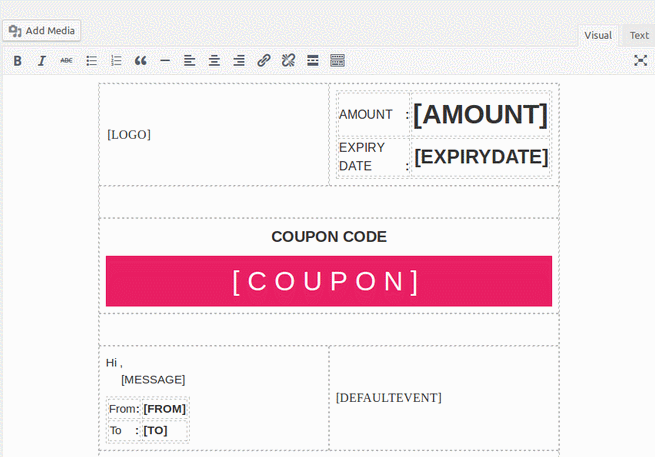The image size is (655, 457).
Task: Switch to the Text editor tab
Action: (x=639, y=36)
